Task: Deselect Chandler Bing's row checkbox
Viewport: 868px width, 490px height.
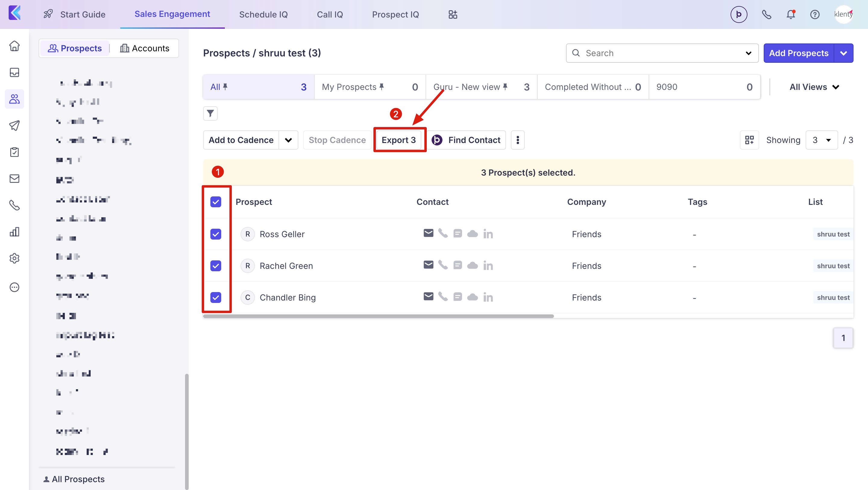Action: tap(216, 297)
